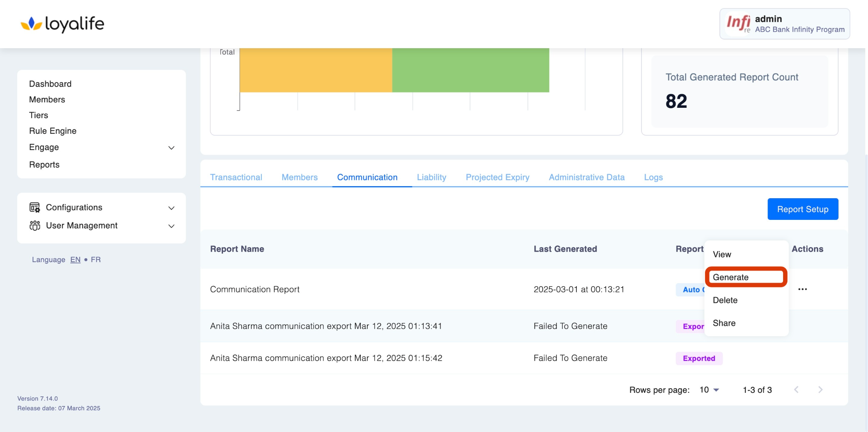Switch to the Liability tab
Image resolution: width=868 pixels, height=432 pixels.
click(x=431, y=177)
